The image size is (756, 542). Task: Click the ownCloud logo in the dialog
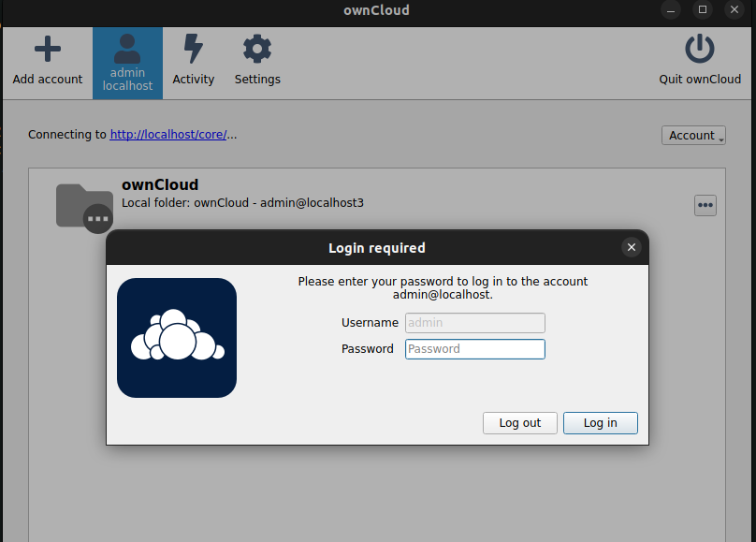point(177,337)
